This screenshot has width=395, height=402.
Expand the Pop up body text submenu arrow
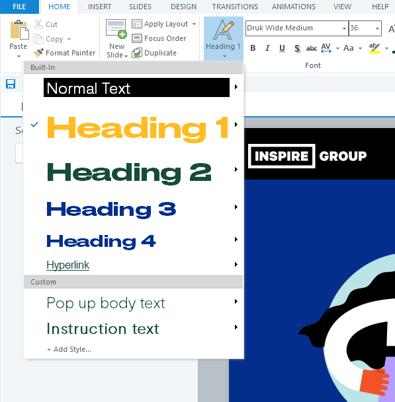click(236, 302)
